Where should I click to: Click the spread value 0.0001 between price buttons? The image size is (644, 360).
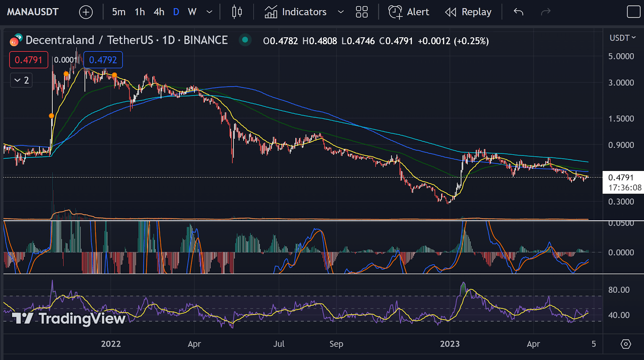pos(65,60)
